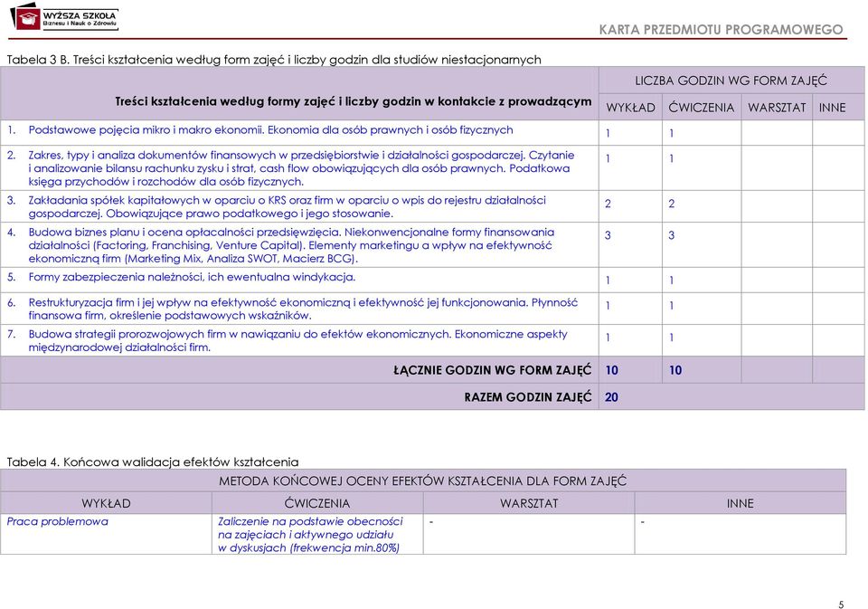This screenshot has width=868, height=609.
Task: Click the 'ĆWICZENIA' header in Table 4
Action: (317, 503)
